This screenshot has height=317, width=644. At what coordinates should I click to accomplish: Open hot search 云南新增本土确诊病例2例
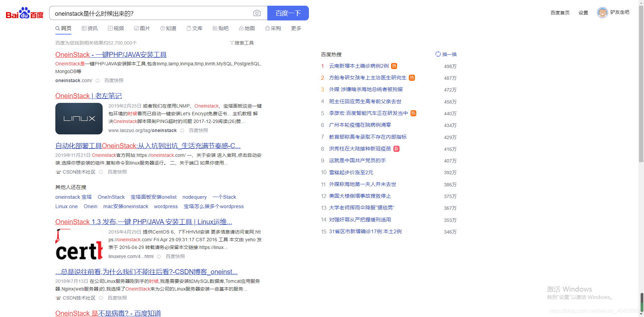(x=359, y=66)
